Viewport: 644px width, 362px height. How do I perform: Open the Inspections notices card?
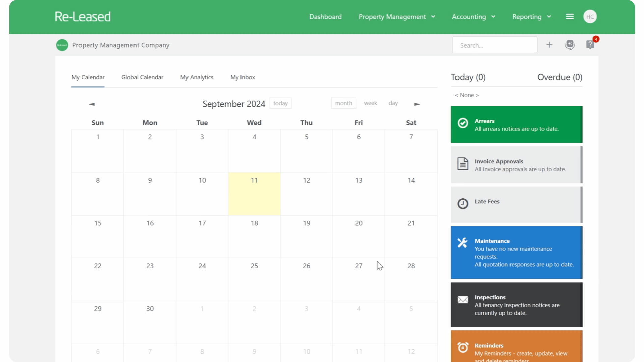click(517, 305)
